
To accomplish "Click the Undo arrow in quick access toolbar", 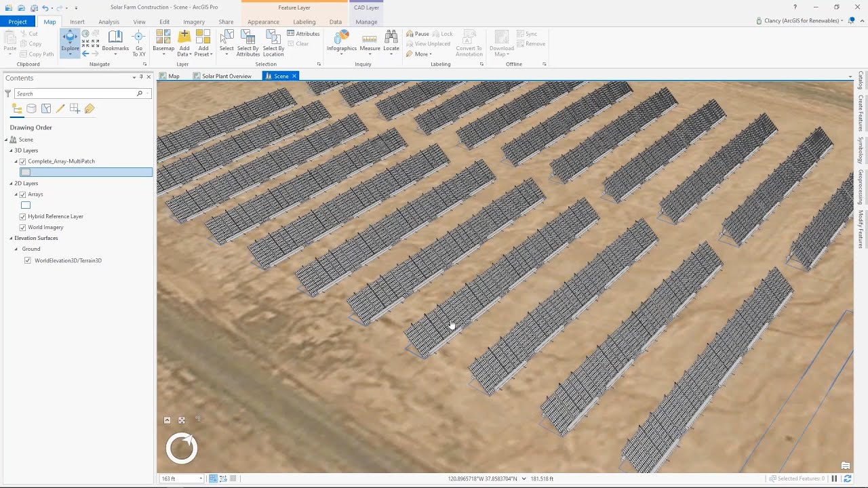I will 45,7.
